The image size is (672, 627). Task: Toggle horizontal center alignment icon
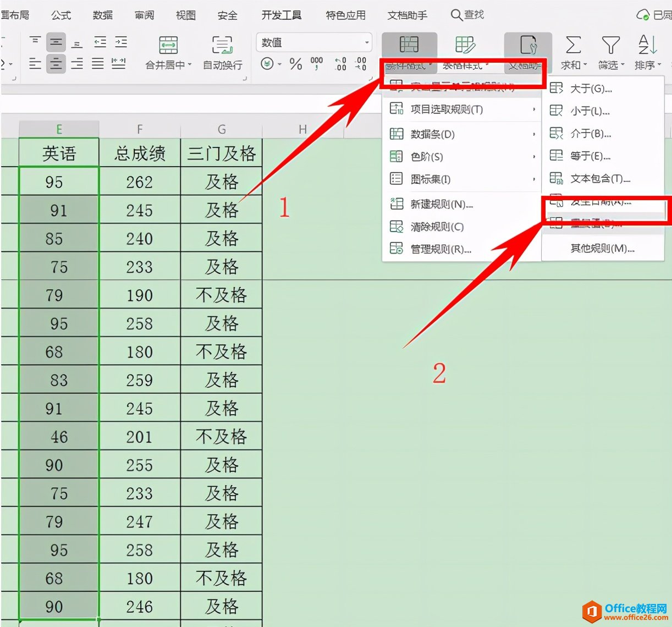click(x=56, y=64)
